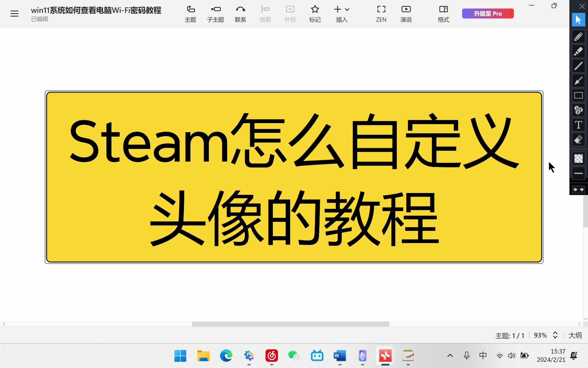588x368 pixels.
Task: Close the annotation toolbar with the X
Action: [582, 6]
